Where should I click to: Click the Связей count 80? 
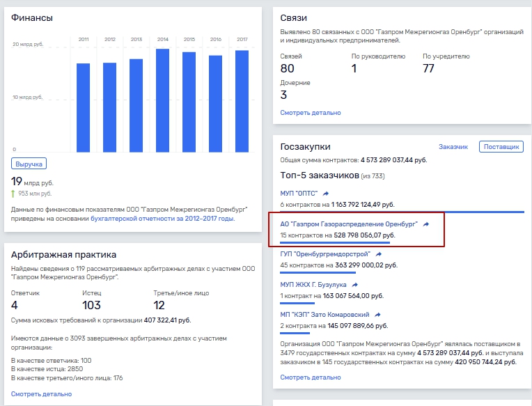287,68
